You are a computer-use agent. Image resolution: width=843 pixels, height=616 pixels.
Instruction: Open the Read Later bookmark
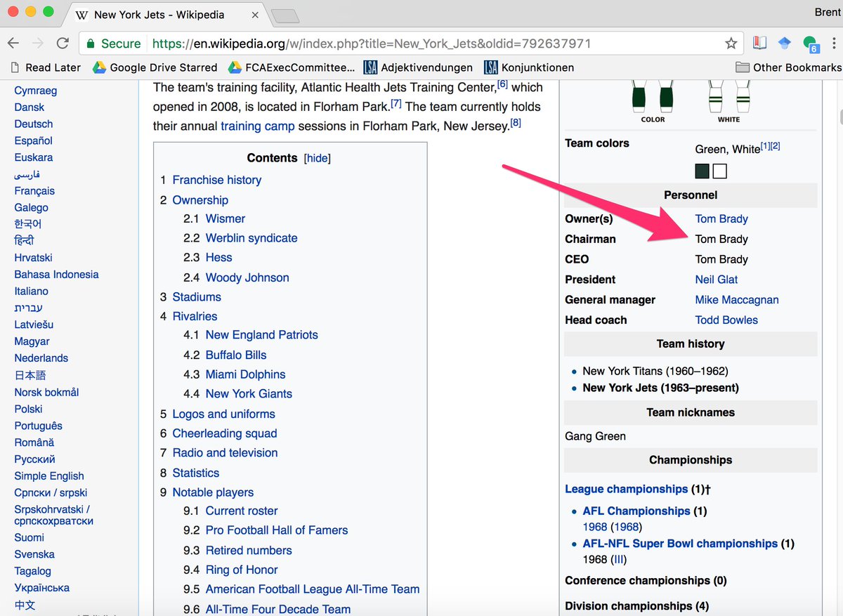coord(46,67)
